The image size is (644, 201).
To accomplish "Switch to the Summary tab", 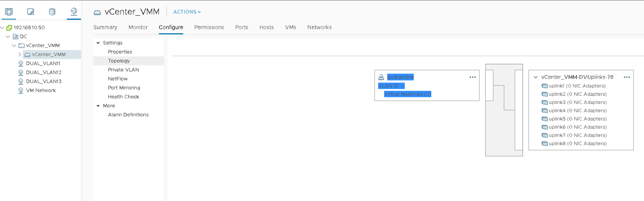I will tap(105, 27).
